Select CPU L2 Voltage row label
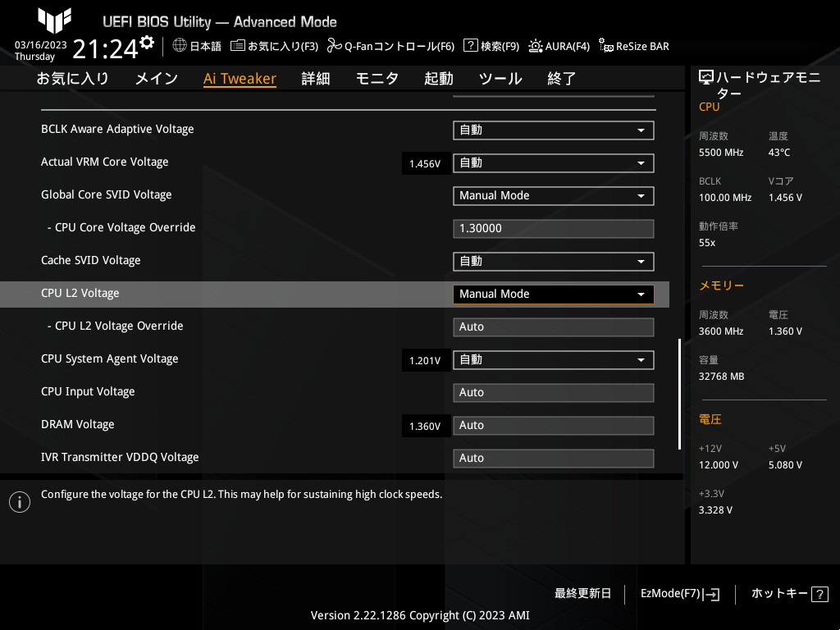This screenshot has height=630, width=840. [x=80, y=293]
